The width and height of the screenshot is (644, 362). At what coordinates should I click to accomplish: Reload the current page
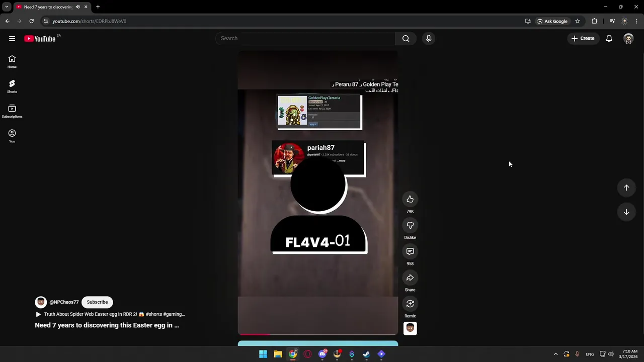(31, 21)
